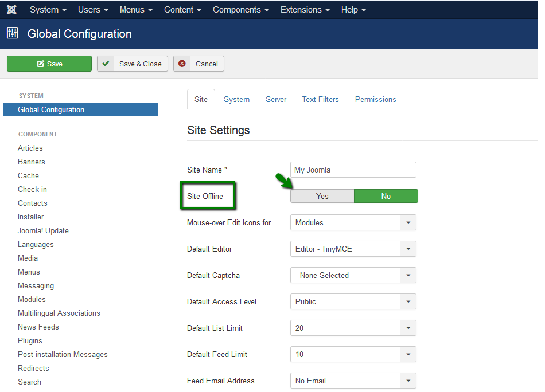Image resolution: width=545 pixels, height=392 pixels.
Task: Open the Check-in component settings
Action: 32,189
